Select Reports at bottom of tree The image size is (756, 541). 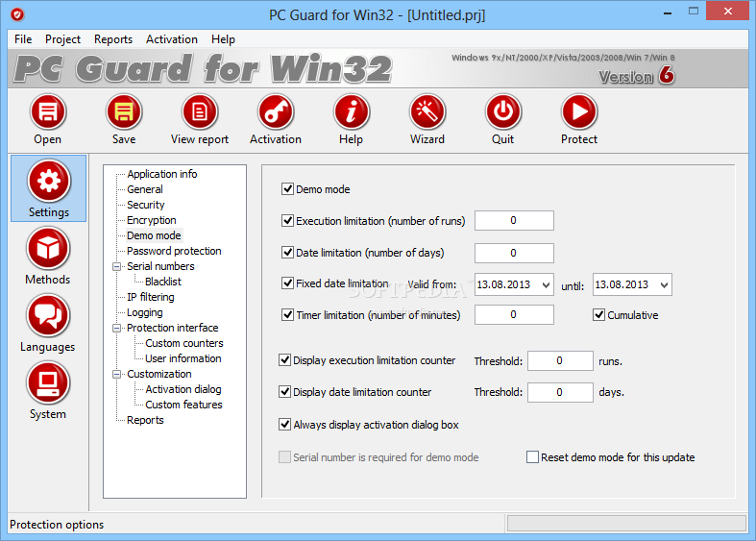click(x=145, y=420)
